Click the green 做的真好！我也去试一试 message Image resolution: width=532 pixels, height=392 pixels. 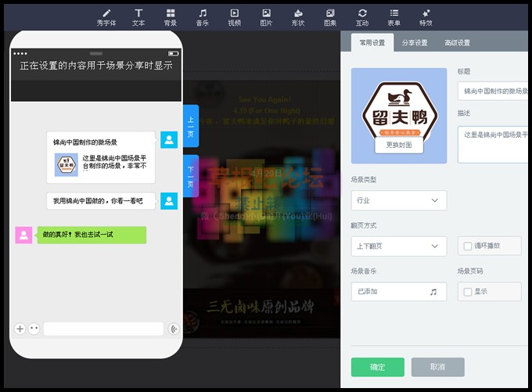[x=92, y=235]
